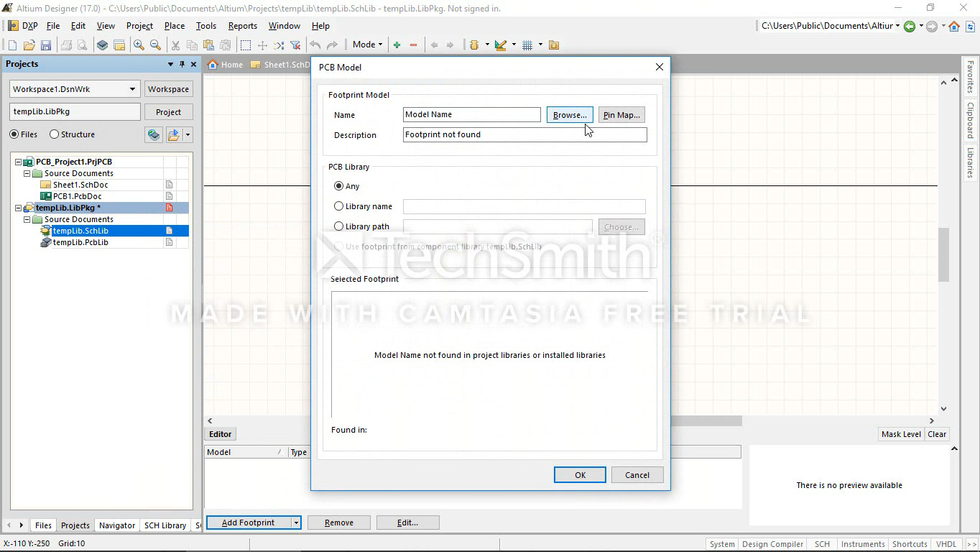980x552 pixels.
Task: Click the green plus toolbar icon
Action: tap(397, 45)
